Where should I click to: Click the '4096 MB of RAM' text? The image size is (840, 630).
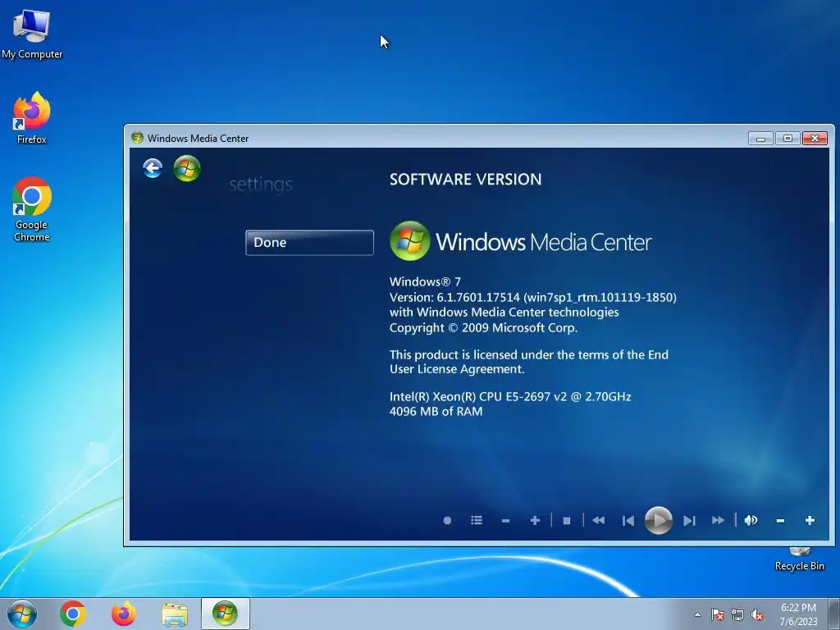(x=436, y=412)
